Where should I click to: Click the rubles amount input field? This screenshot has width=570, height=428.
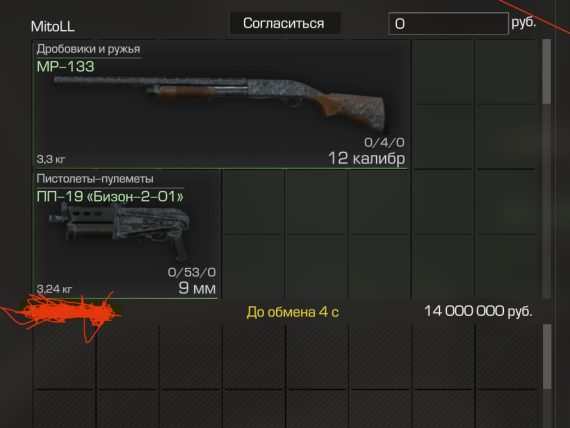point(449,24)
